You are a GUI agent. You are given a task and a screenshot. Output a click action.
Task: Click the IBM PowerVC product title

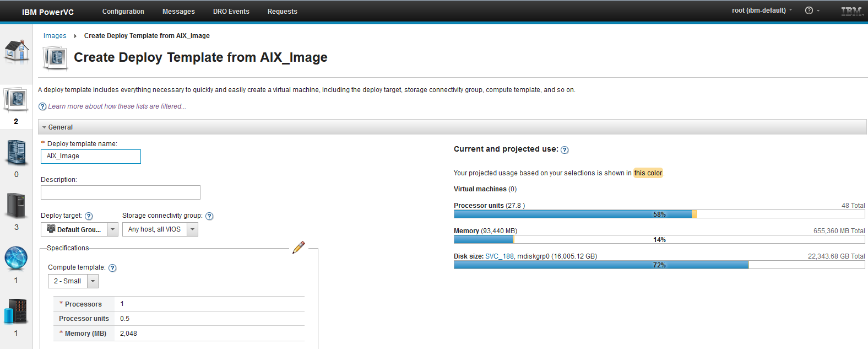point(48,12)
